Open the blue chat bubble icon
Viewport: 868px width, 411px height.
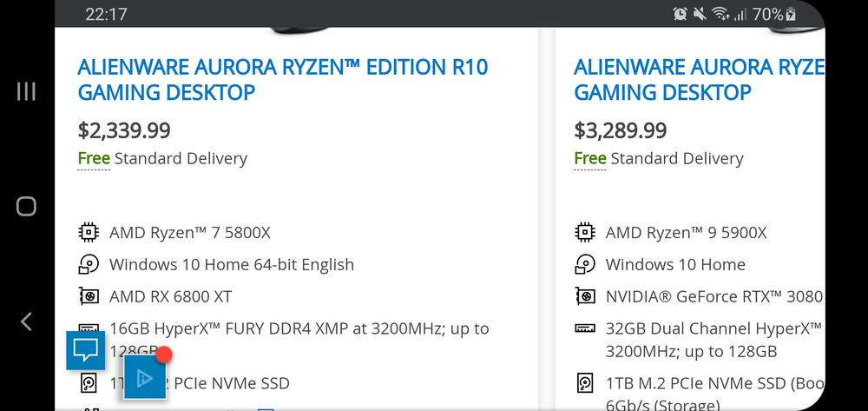click(x=85, y=350)
